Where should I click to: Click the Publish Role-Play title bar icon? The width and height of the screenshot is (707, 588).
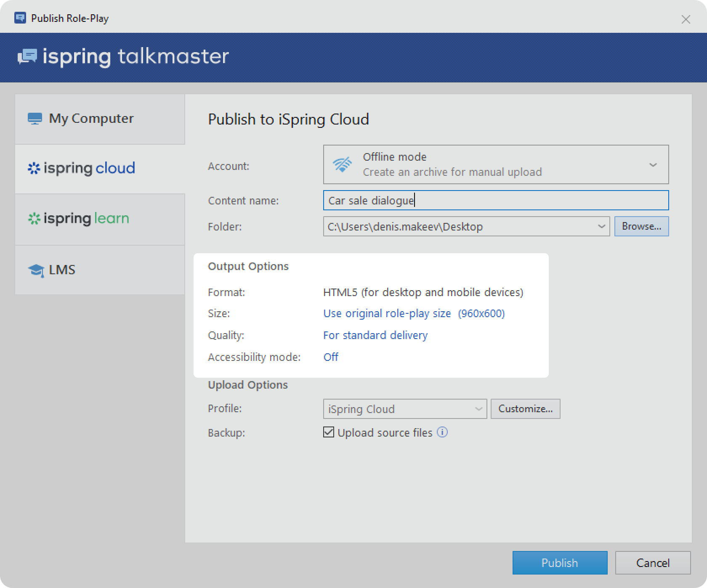click(20, 18)
